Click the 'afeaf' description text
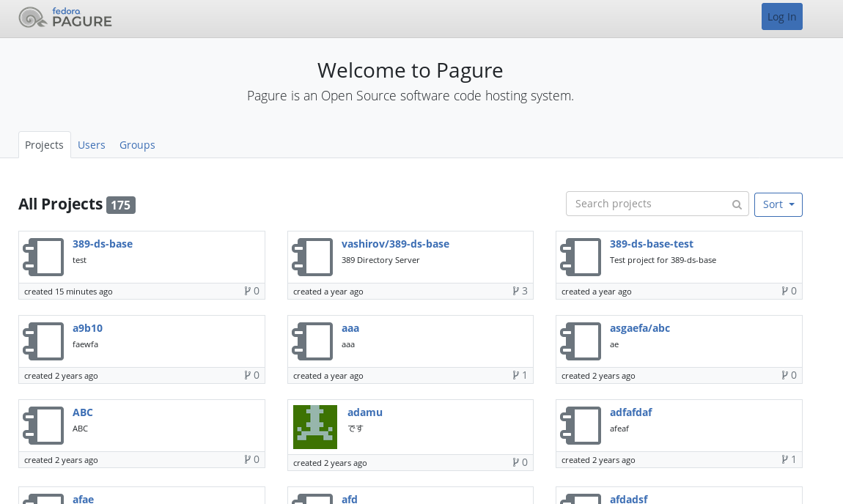The height and width of the screenshot is (504, 843). pyautogui.click(x=619, y=429)
